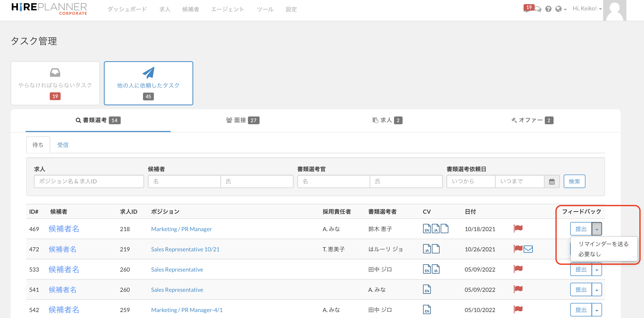
Task: Click the EN CV icon on row 541
Action: click(427, 289)
